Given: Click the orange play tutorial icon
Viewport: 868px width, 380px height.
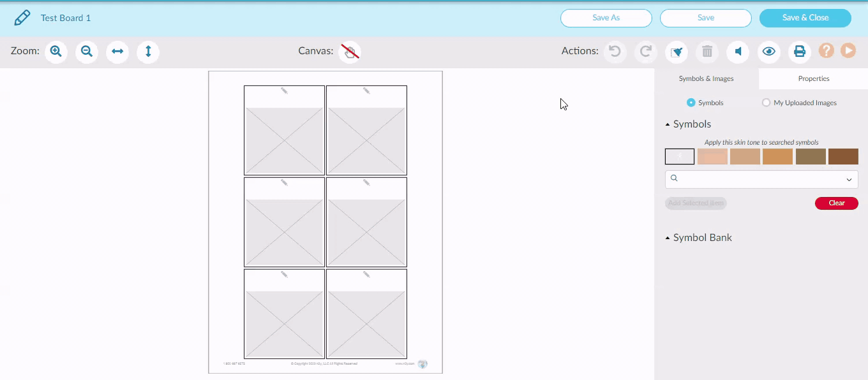Looking at the screenshot, I should 848,51.
